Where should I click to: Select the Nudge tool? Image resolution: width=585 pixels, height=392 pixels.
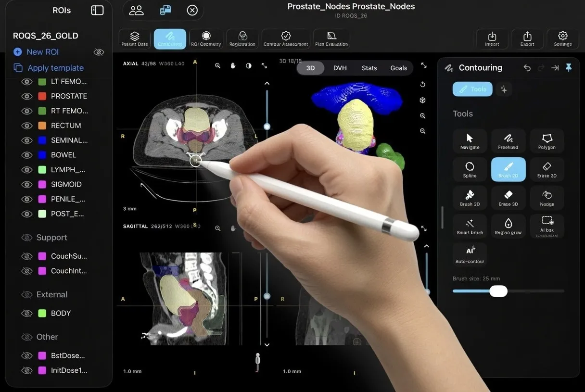pos(547,198)
